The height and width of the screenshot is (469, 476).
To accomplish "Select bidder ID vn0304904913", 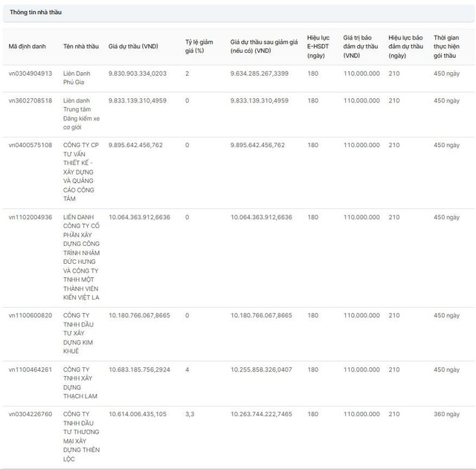I will click(x=30, y=74).
